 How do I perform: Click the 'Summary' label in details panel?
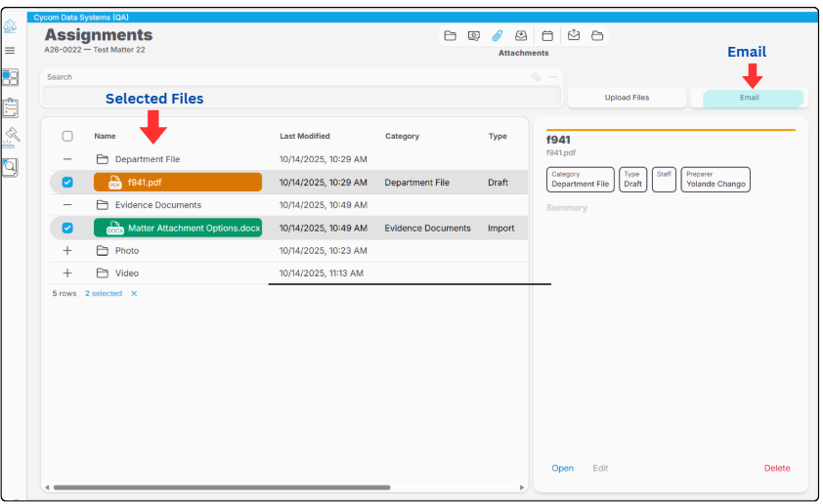click(x=567, y=208)
